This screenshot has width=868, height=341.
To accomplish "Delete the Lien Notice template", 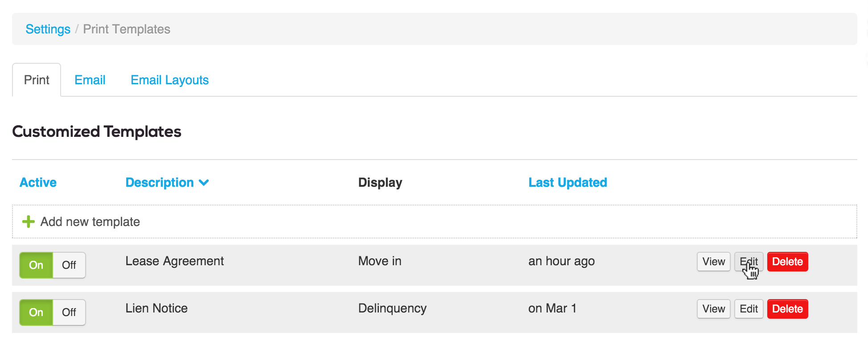I will 787,309.
